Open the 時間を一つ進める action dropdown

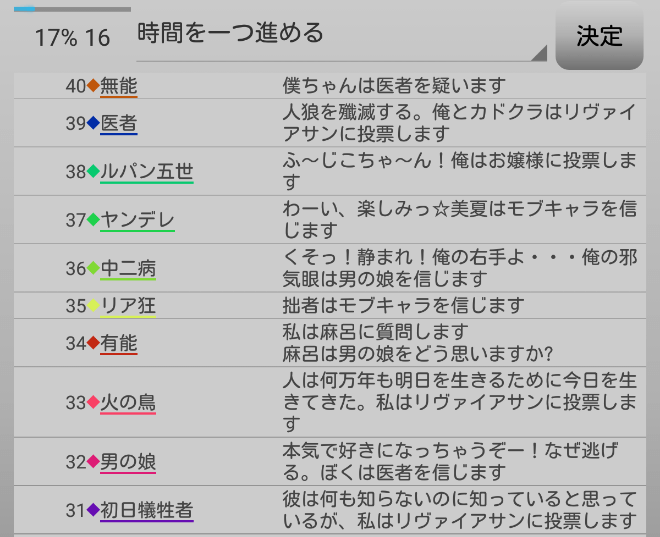(x=340, y=34)
